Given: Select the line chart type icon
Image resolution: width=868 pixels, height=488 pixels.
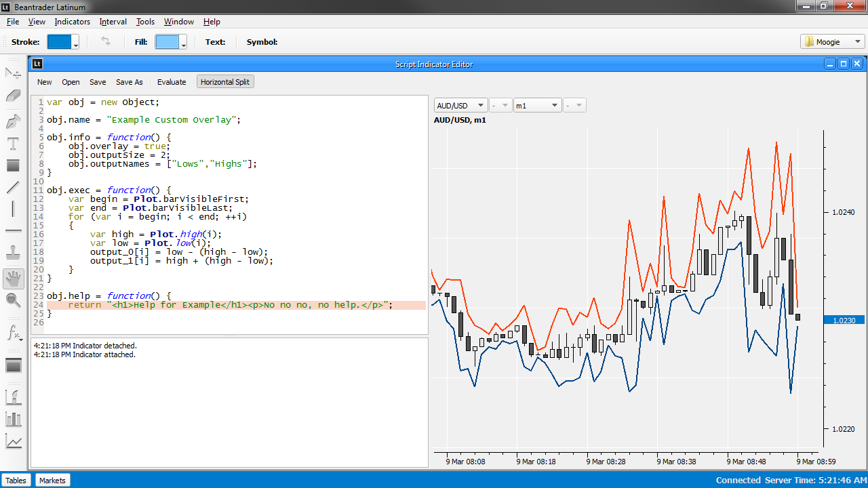Looking at the screenshot, I should coord(13,442).
